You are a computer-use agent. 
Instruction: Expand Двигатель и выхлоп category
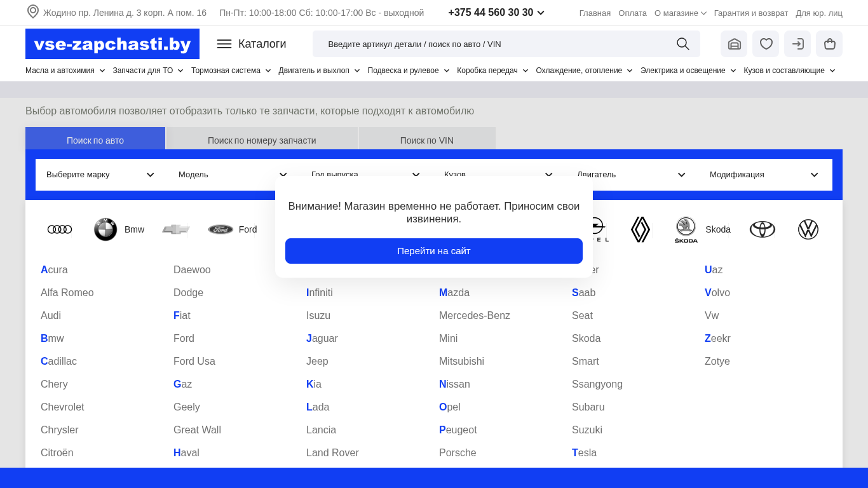(x=319, y=71)
